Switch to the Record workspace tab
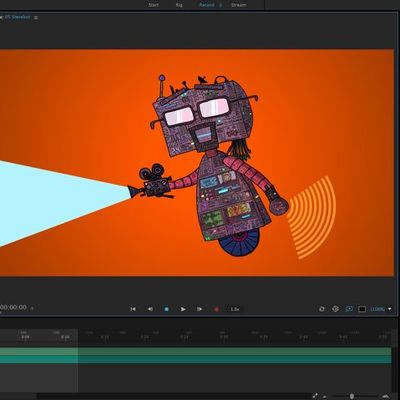The image size is (400, 400). click(207, 5)
